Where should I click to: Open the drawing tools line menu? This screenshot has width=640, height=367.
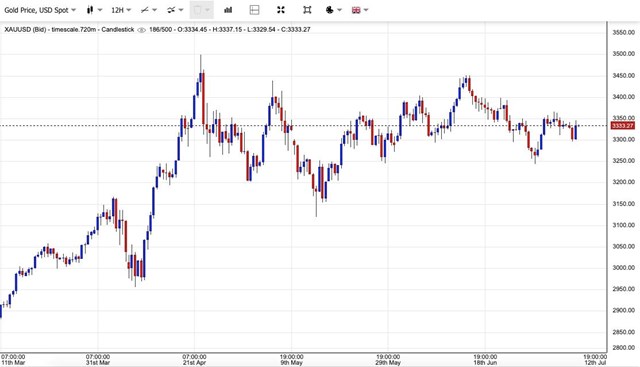(x=148, y=10)
